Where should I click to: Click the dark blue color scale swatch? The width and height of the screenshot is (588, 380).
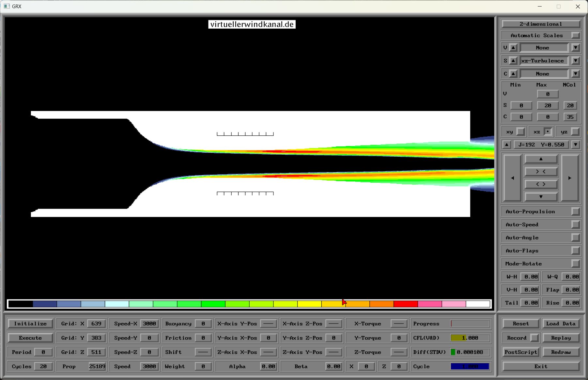45,304
